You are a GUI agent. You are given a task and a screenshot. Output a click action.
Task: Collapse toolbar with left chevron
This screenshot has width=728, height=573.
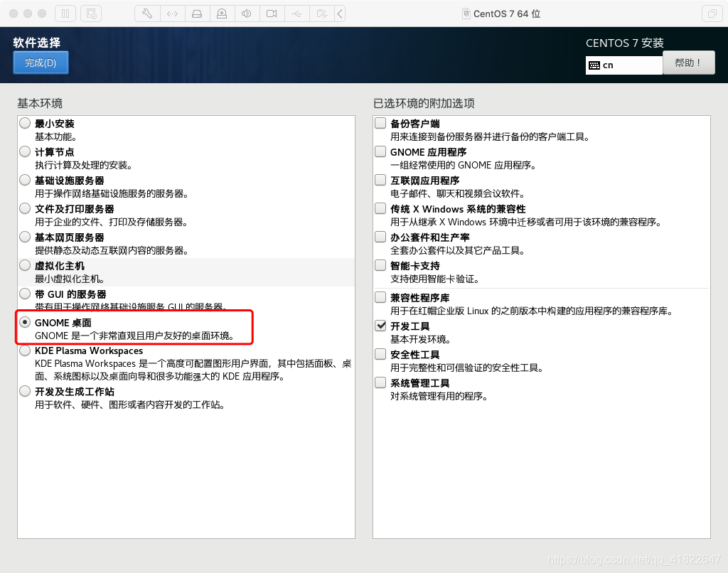[x=340, y=14]
